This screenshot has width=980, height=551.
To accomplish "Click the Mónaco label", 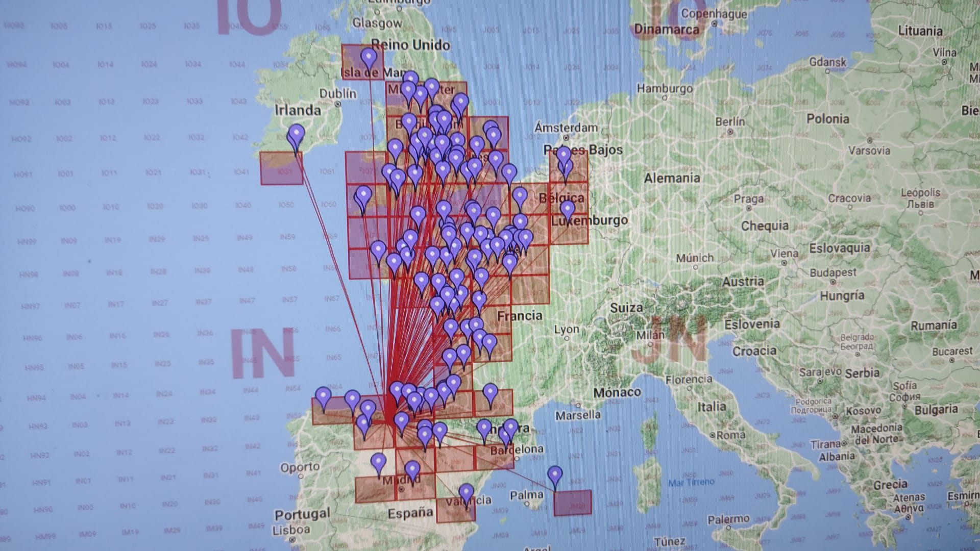I will click(x=617, y=392).
